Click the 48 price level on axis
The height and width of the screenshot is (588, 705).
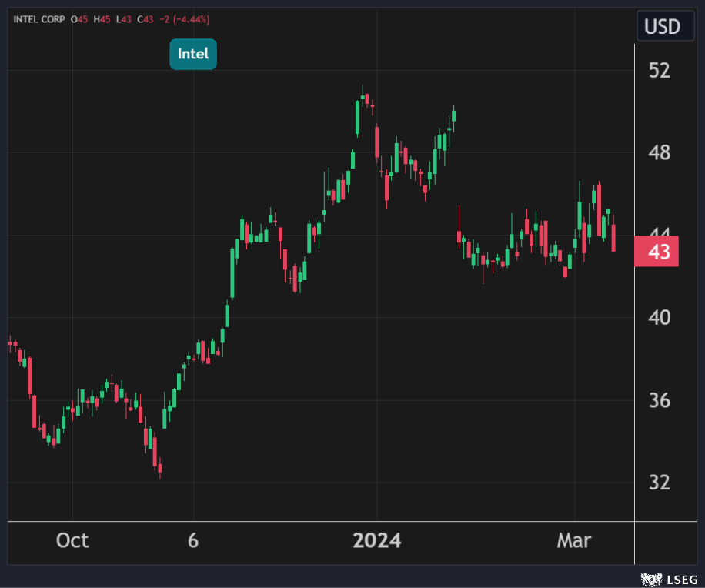point(660,153)
